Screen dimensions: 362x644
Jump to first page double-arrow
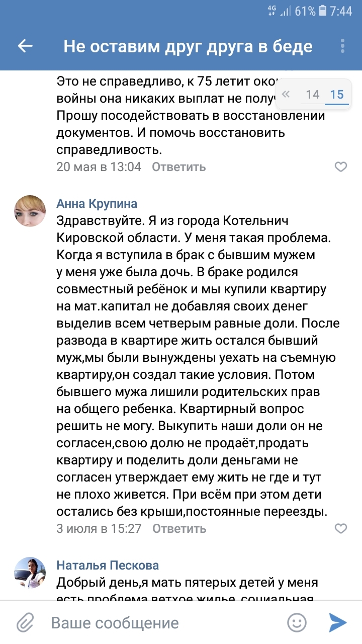(x=286, y=94)
